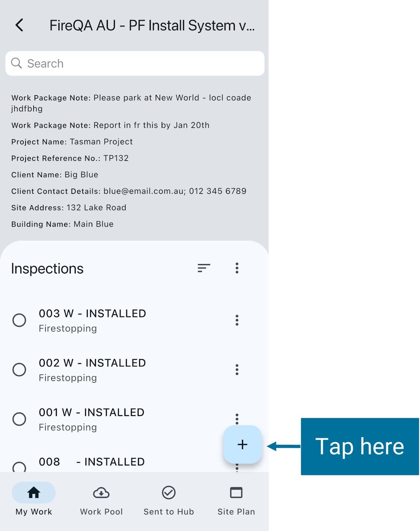Image resolution: width=420 pixels, height=531 pixels.
Task: Select the radio circle for 003 W
Action: tap(19, 320)
